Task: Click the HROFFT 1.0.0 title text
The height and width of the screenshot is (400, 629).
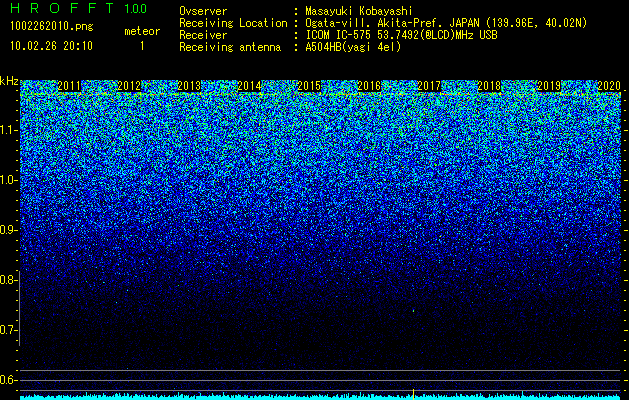Action: [x=79, y=8]
